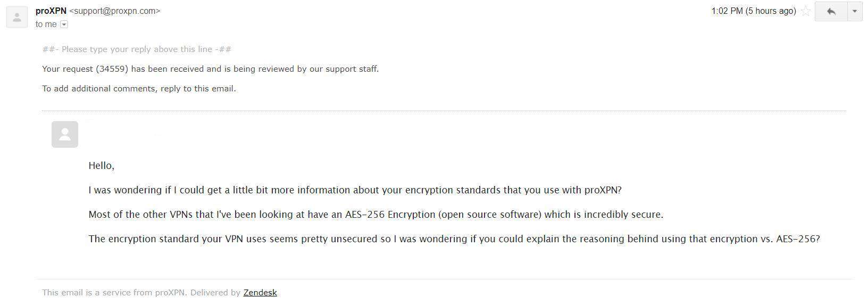Expand the show details arrow next to "to me"
This screenshot has width=868, height=306.
click(64, 24)
